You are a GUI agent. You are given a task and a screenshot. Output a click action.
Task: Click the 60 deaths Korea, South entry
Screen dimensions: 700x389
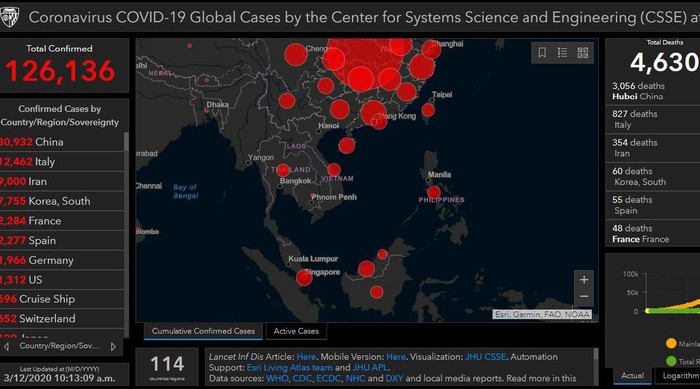(x=653, y=176)
